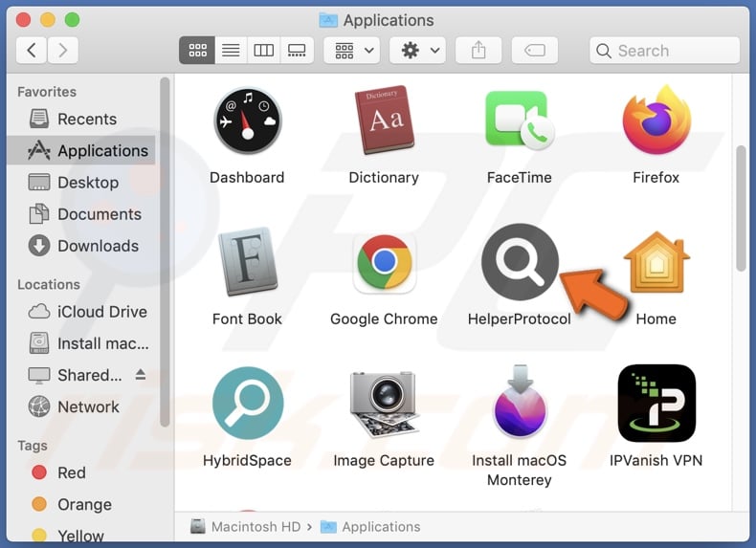Select the Google Chrome app icon
Screen dimensions: 756x548
coord(385,262)
